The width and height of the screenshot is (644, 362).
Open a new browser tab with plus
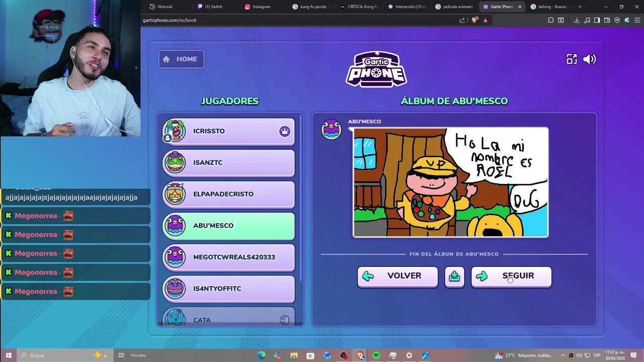pos(580,7)
